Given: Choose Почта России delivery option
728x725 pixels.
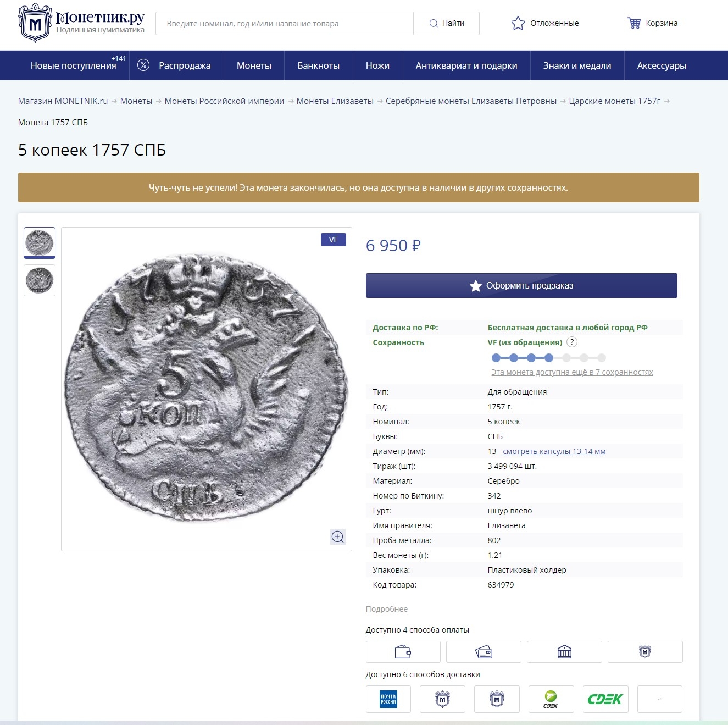Looking at the screenshot, I should pos(388,699).
